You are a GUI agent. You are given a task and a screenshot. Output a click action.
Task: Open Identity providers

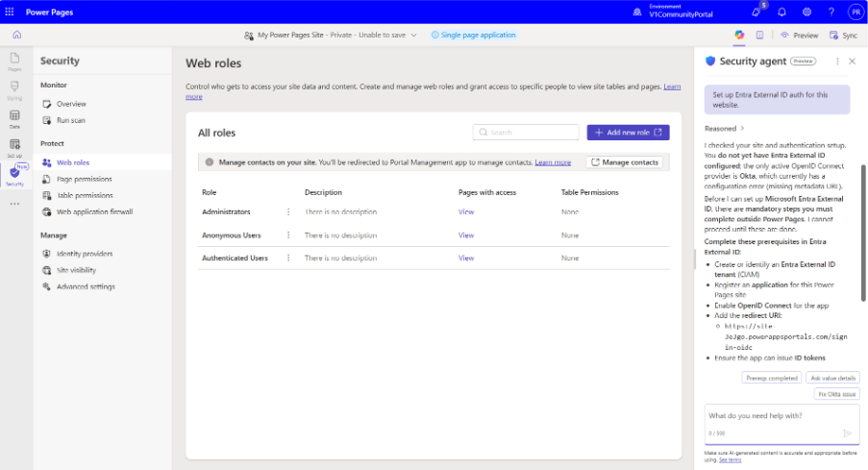[85, 254]
